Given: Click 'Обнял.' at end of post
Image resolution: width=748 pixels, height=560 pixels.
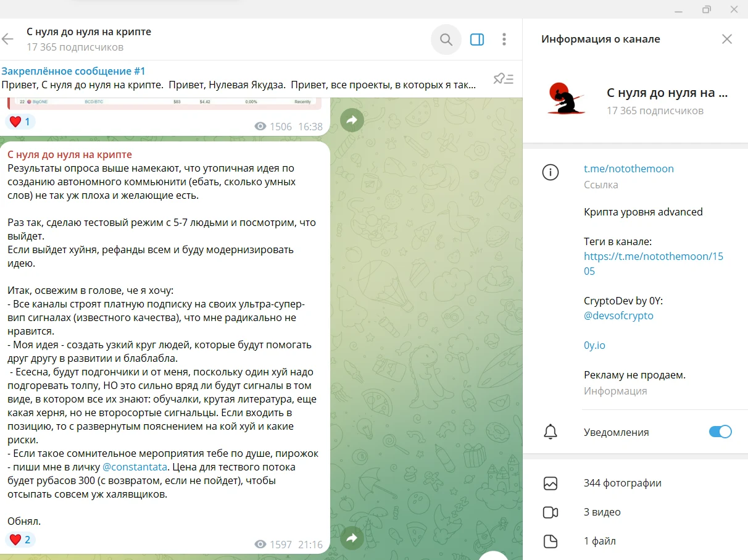Looking at the screenshot, I should pyautogui.click(x=24, y=521).
